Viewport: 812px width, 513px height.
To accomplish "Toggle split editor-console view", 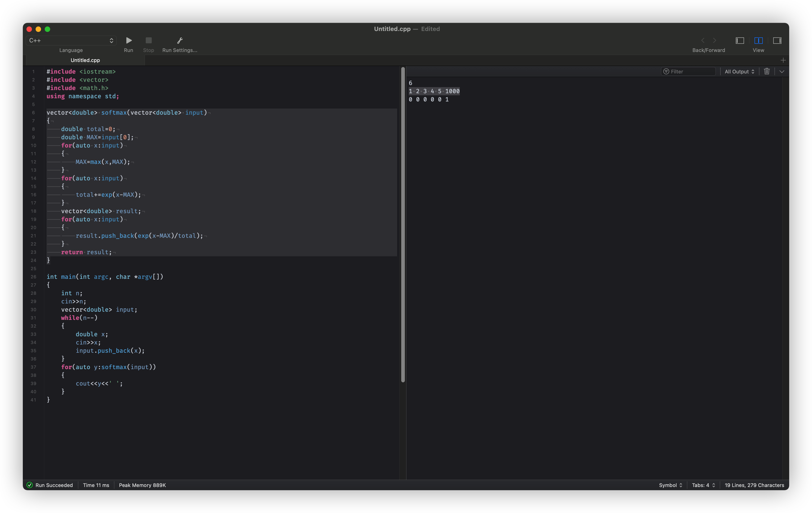I will click(x=758, y=40).
